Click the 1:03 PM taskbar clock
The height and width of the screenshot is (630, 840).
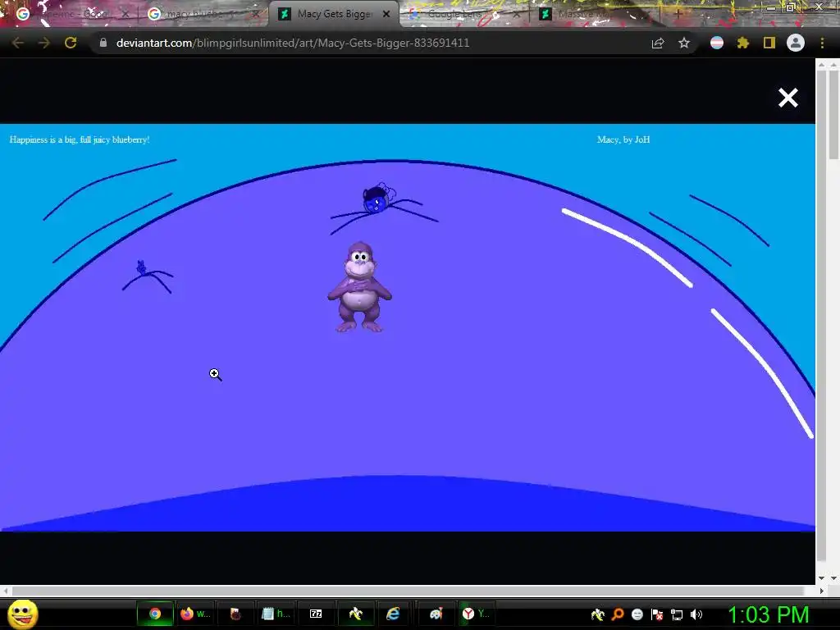(768, 614)
